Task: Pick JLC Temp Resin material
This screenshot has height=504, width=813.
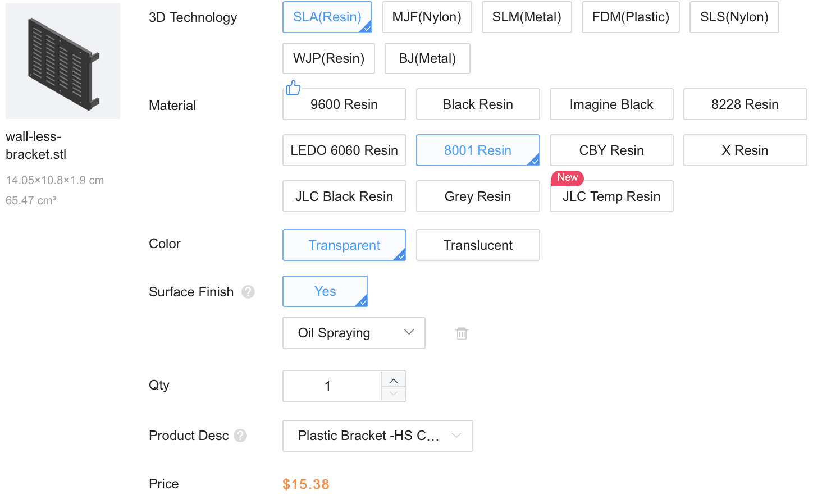Action: [611, 196]
